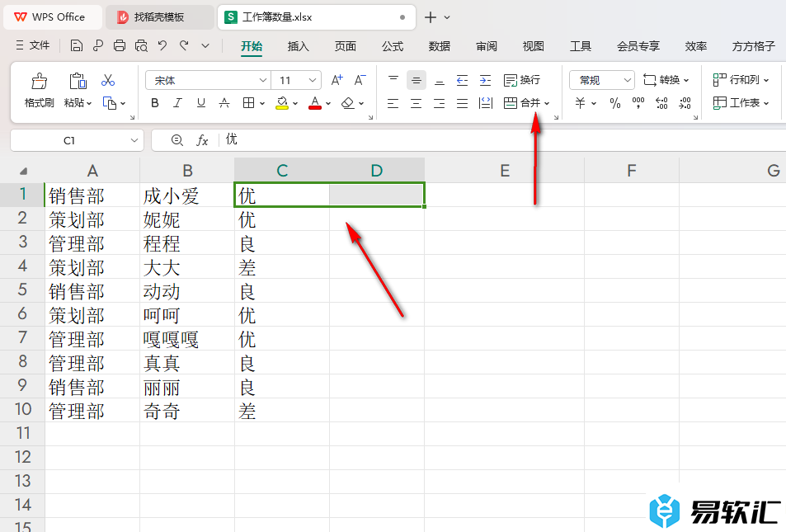Align text left horizontally
This screenshot has width=786, height=532.
(393, 103)
